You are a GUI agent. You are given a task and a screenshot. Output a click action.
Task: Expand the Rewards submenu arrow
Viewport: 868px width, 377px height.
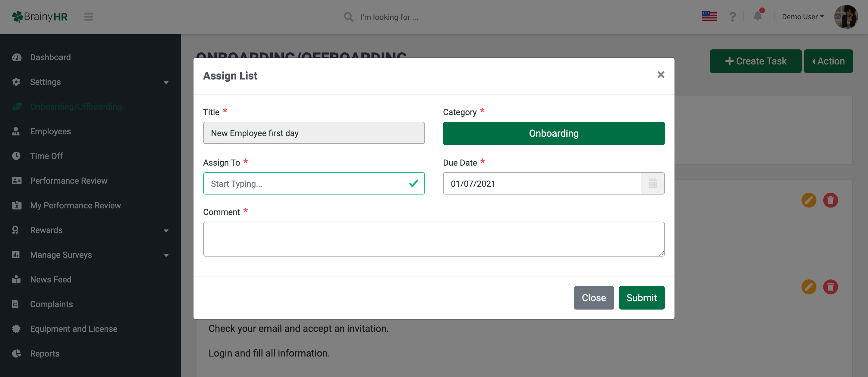coord(166,231)
